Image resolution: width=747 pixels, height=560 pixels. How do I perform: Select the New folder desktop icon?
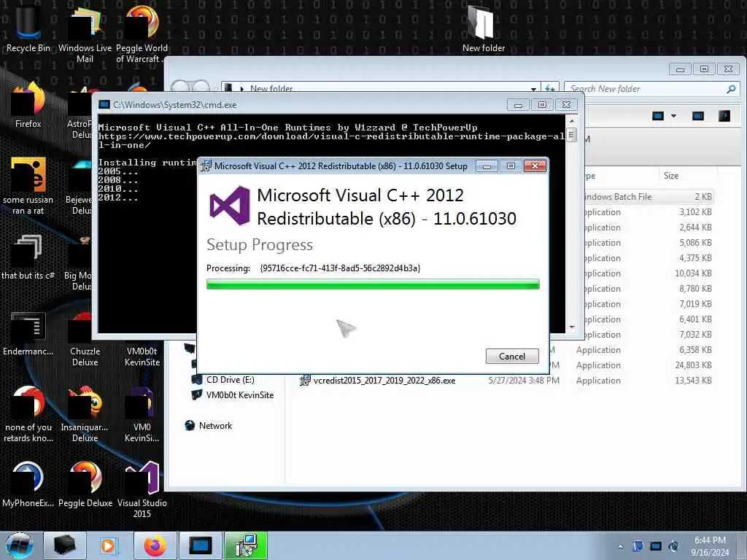click(x=483, y=28)
